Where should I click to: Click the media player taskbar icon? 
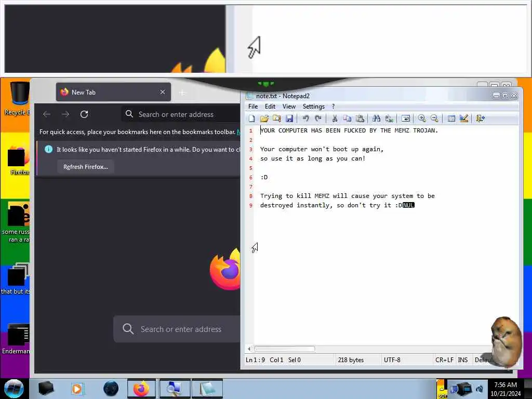tap(77, 389)
